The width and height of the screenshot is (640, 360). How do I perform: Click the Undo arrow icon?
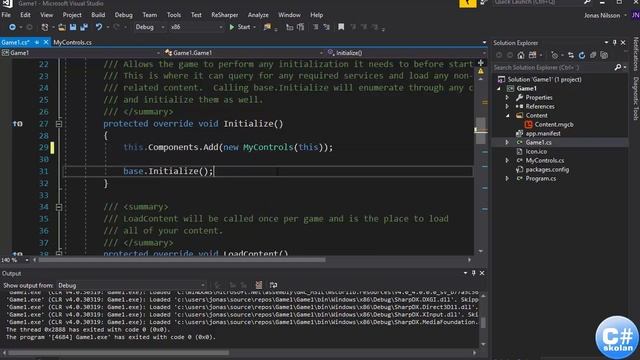coord(98,27)
